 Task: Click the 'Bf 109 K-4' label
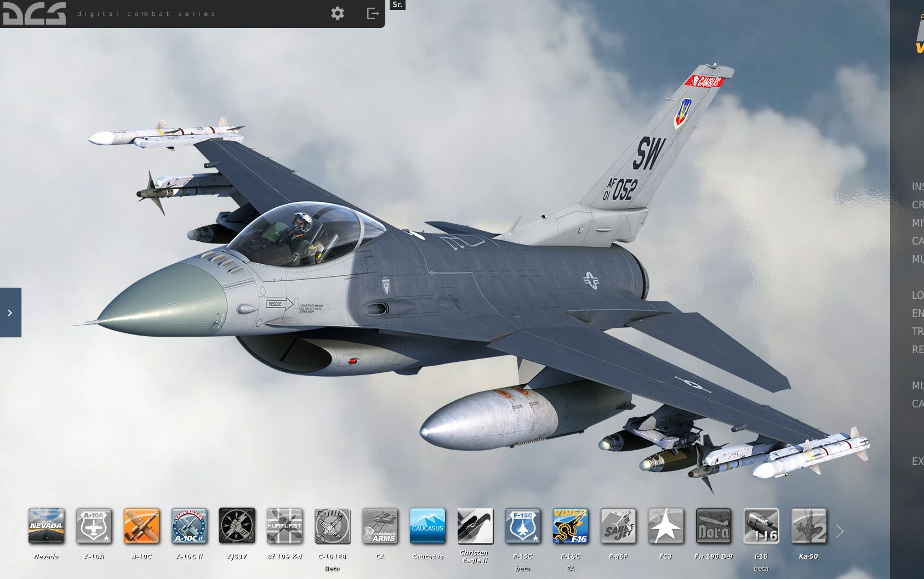point(284,557)
